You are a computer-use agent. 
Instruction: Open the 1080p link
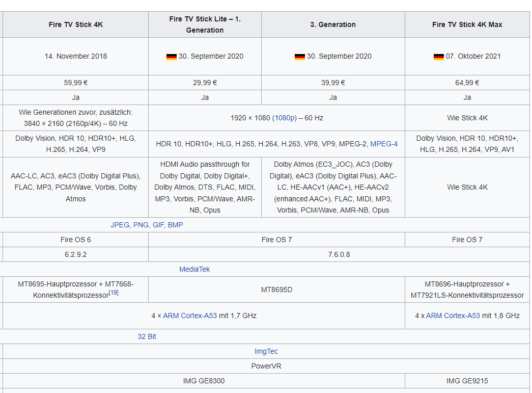click(x=285, y=118)
